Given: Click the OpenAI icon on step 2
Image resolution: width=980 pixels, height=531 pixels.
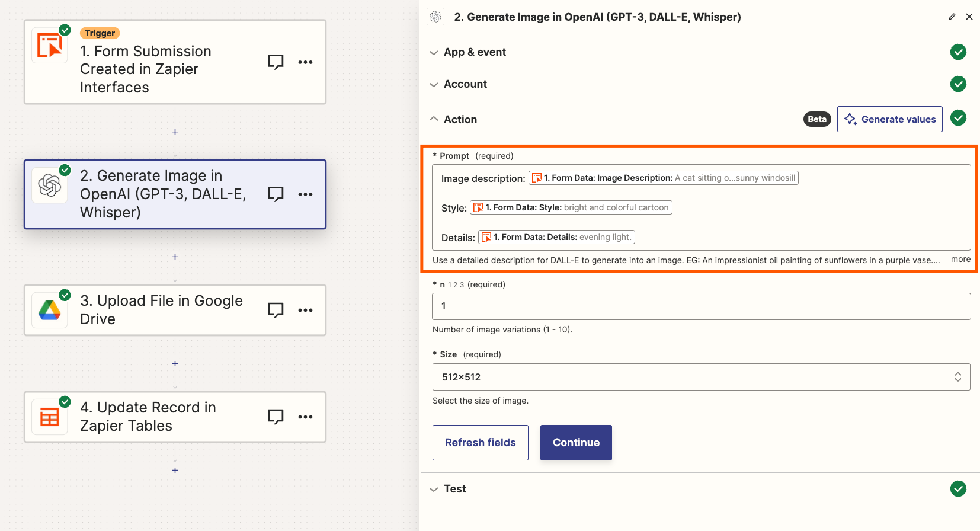Looking at the screenshot, I should tap(50, 185).
